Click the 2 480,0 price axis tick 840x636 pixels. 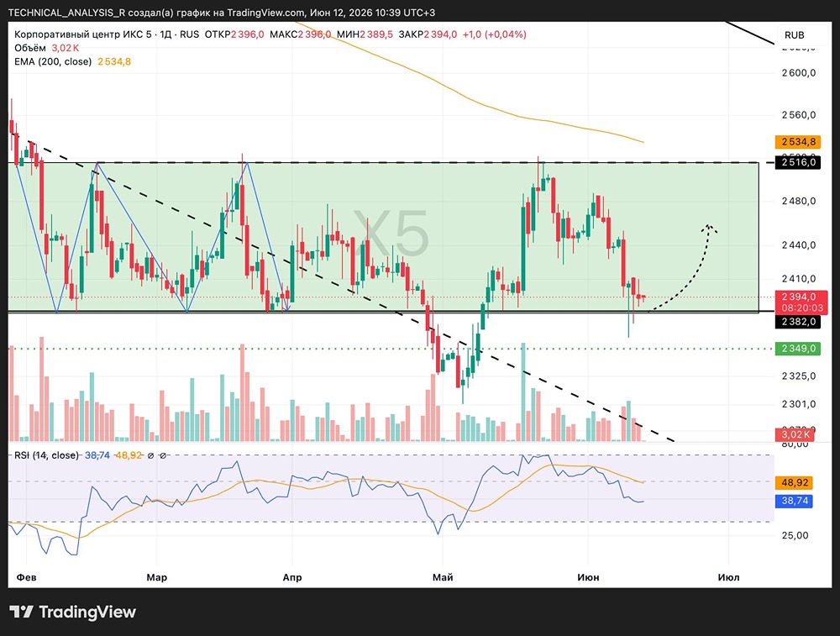point(798,201)
